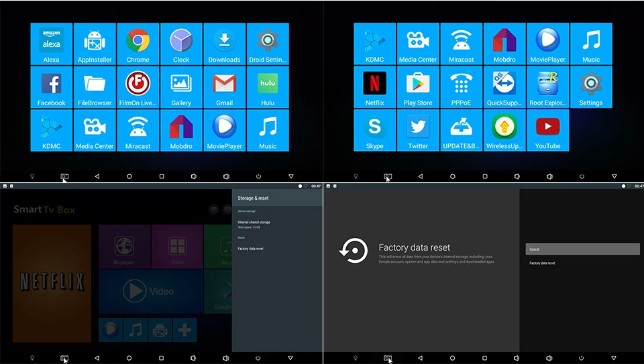Hide nav bar via triangle on Factory data reset screen
The width and height of the screenshot is (644, 364).
click(614, 358)
